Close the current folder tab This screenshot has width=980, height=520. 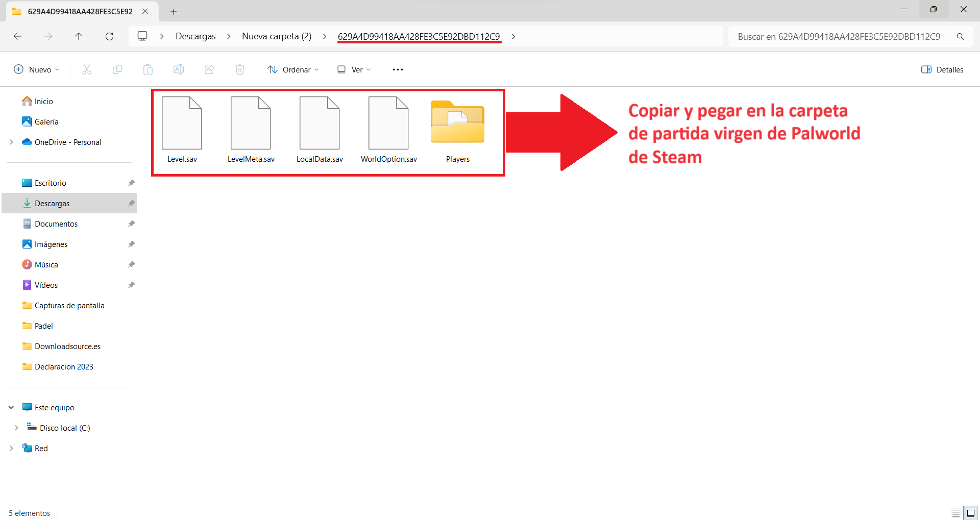pyautogui.click(x=145, y=11)
